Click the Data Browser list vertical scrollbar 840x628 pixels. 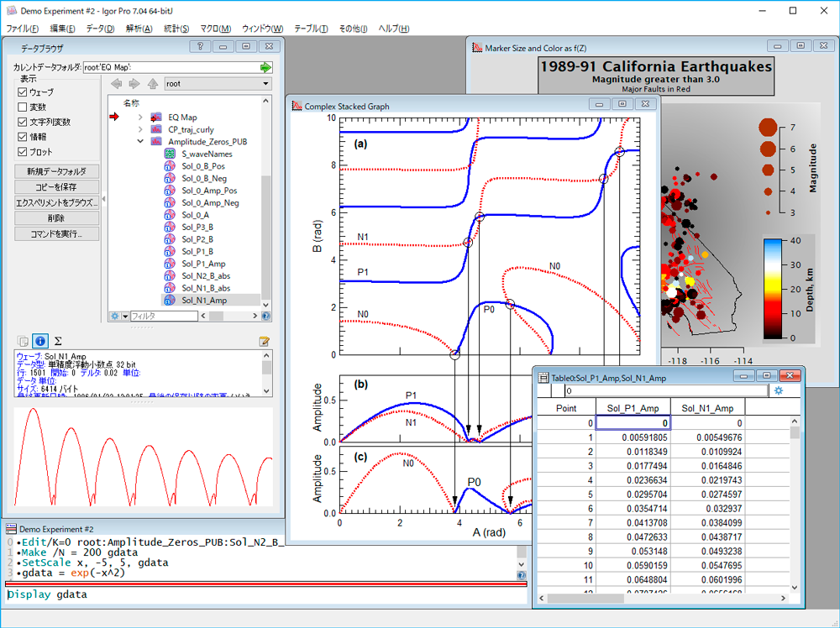point(265,202)
